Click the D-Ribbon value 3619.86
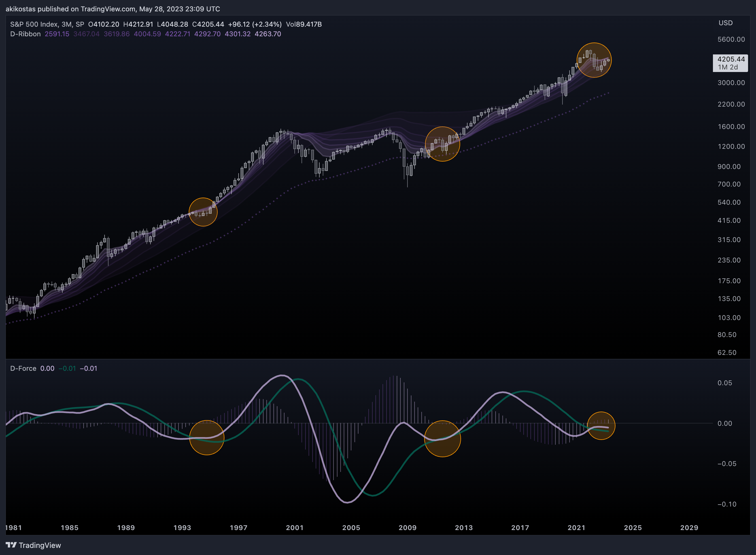756x555 pixels. tap(116, 34)
